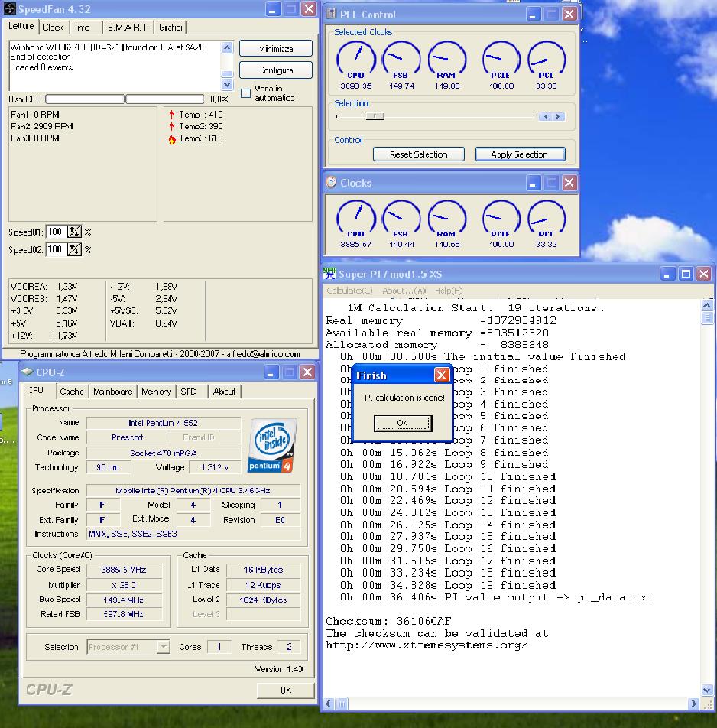This screenshot has height=728, width=717.
Task: Click the CPU gauge in Clocks window
Action: coord(356,219)
